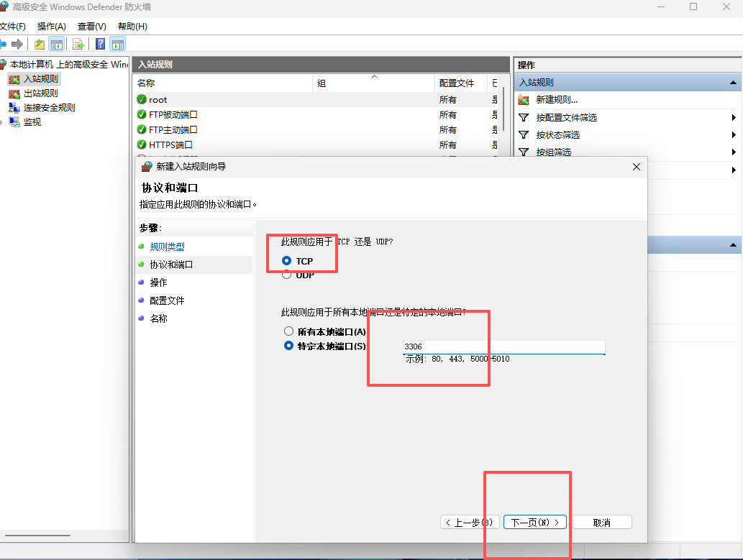Image resolution: width=743 pixels, height=560 pixels.
Task: Click the monitor icon beside 监视
Action: click(x=14, y=122)
